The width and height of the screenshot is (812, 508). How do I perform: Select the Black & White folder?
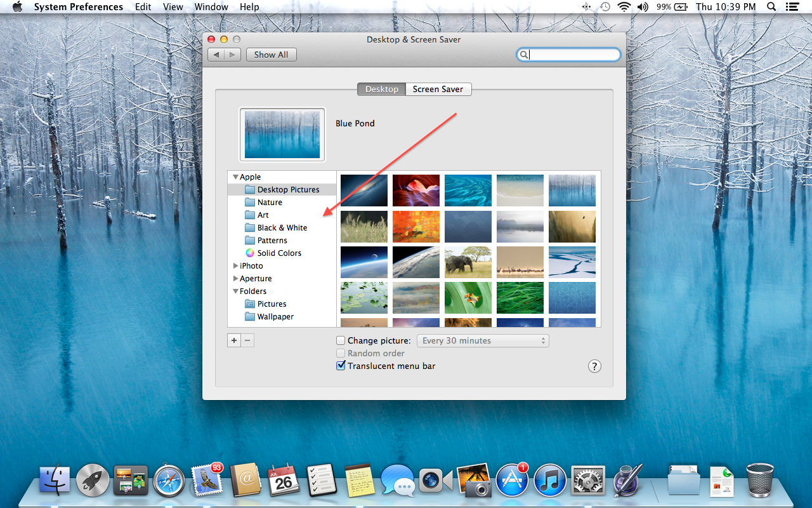coord(282,228)
